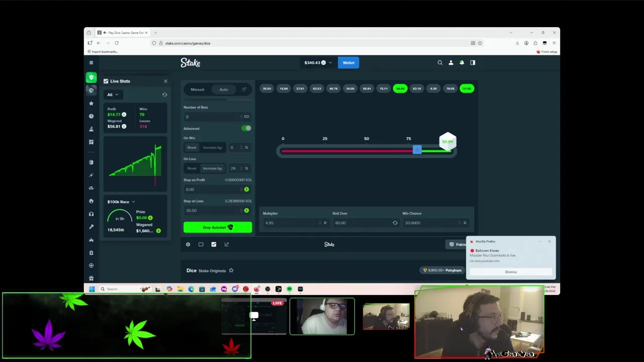Adjust Multiplier stepper arrows
The image size is (644, 362).
(319, 223)
